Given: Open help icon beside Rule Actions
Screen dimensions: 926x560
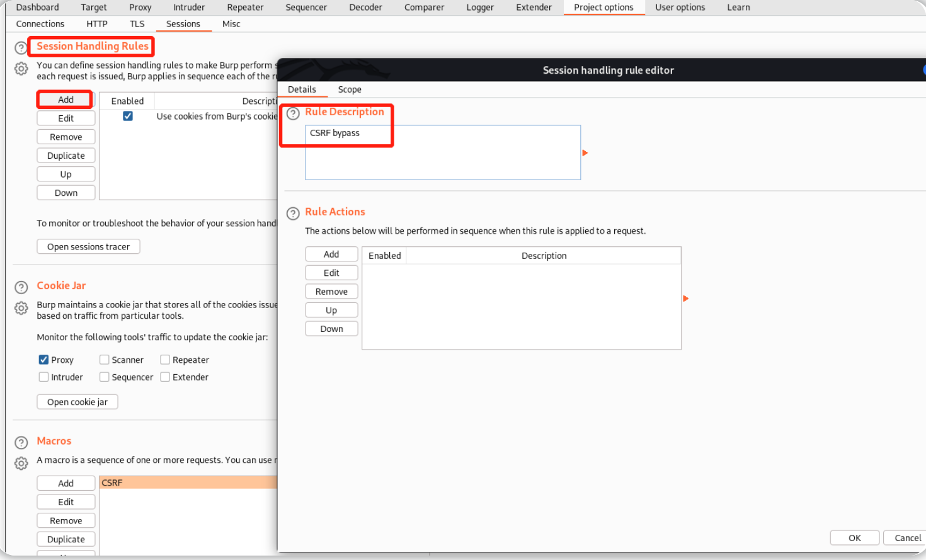Looking at the screenshot, I should (293, 214).
